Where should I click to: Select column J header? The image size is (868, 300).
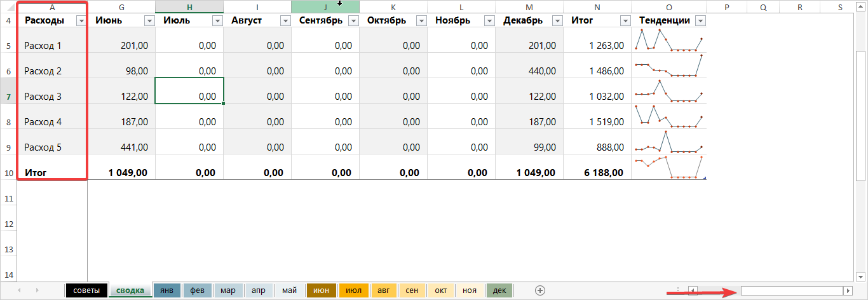325,6
